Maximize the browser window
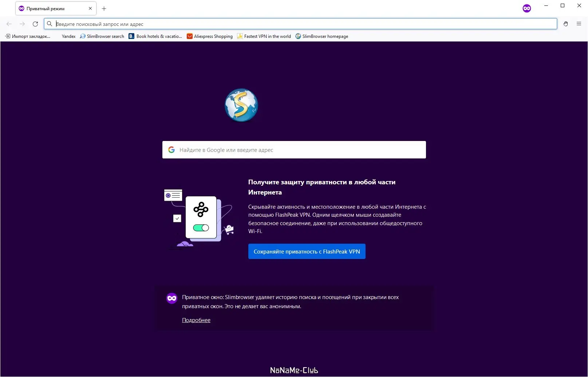588x377 pixels. coord(563,5)
